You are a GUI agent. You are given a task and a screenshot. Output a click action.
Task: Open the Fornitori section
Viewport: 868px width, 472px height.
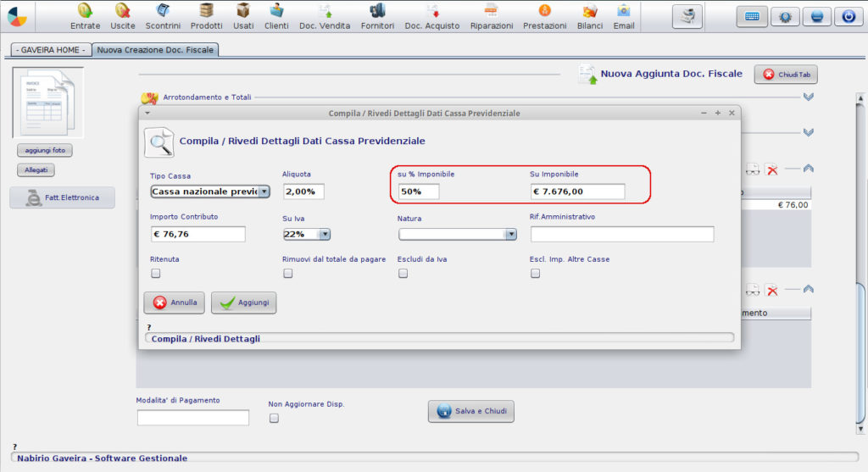point(377,17)
